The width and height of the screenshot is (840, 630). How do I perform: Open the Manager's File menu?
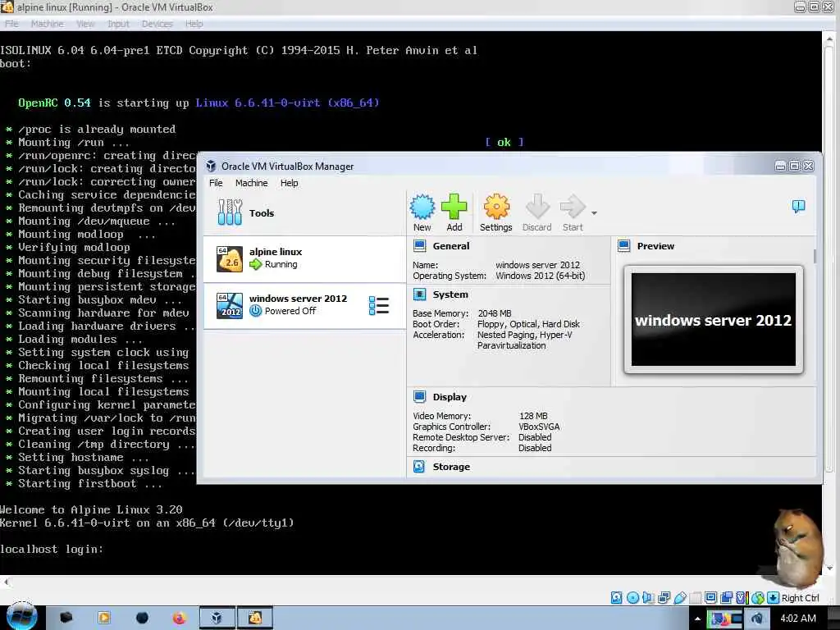[216, 183]
